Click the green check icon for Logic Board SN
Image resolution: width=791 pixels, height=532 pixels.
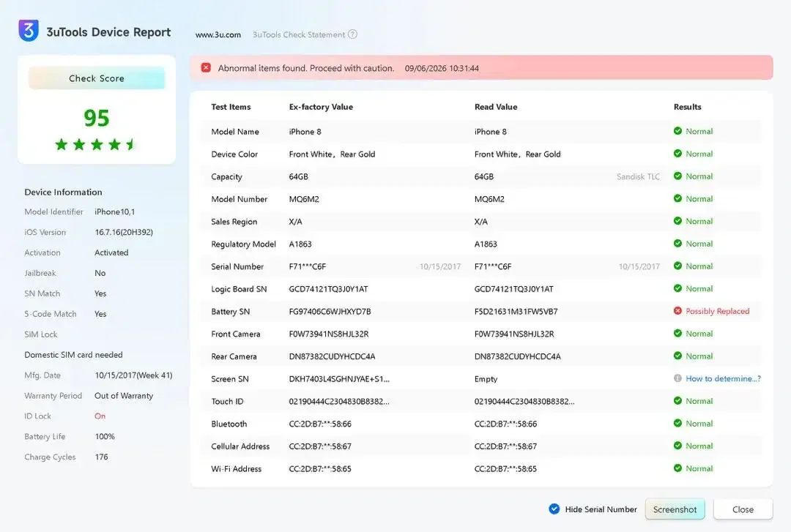677,288
